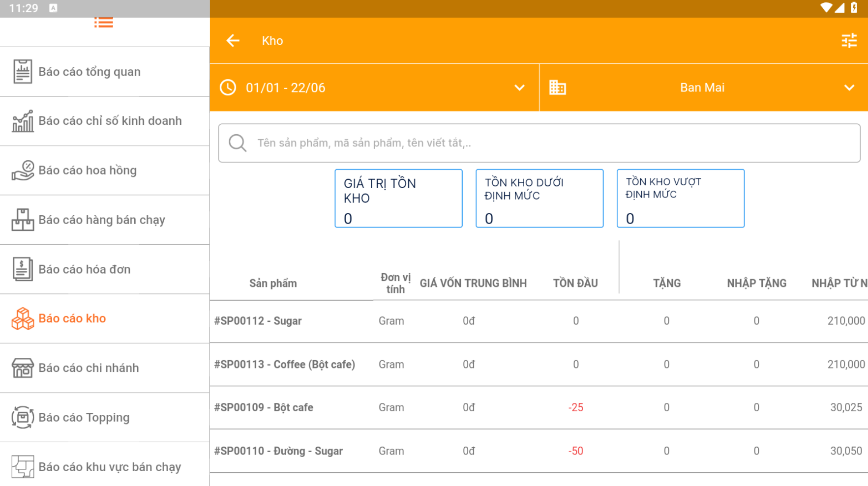Go to Báo cáo hoa hồng report
Viewport: 868px width, 486px height.
tap(88, 171)
